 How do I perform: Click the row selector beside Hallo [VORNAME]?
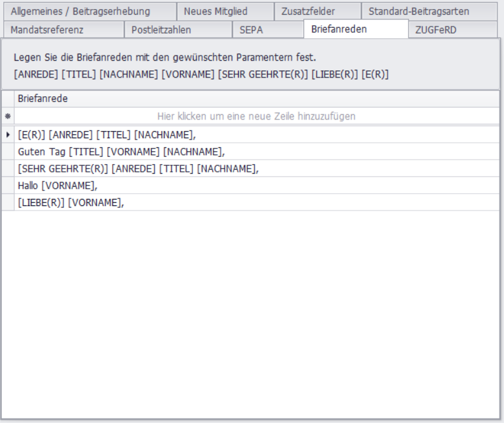(8, 185)
